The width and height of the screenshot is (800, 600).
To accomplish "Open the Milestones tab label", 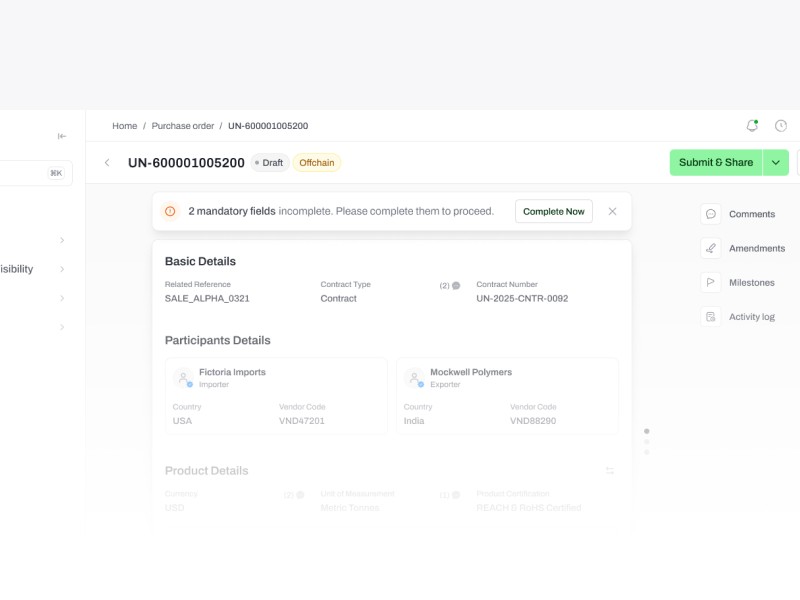I will (752, 283).
